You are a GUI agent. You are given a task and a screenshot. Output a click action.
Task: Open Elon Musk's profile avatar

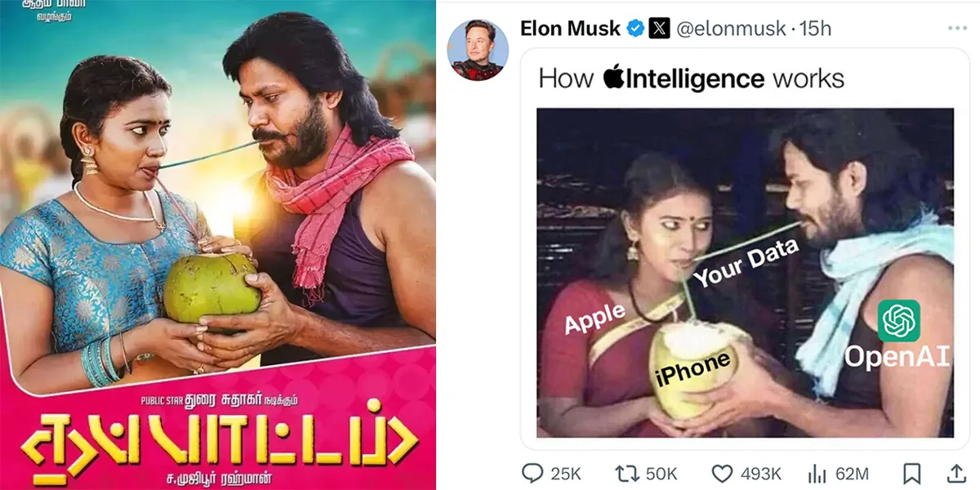click(477, 50)
